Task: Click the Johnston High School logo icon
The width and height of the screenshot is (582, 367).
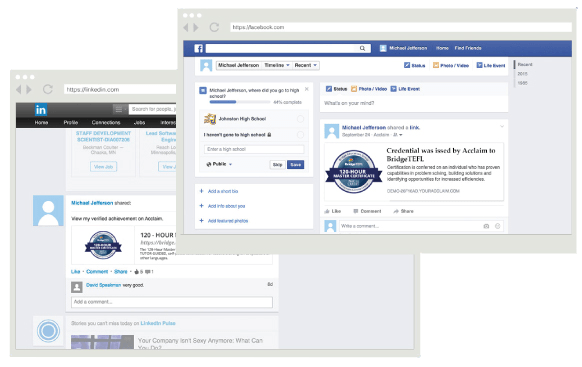Action: pos(210,119)
